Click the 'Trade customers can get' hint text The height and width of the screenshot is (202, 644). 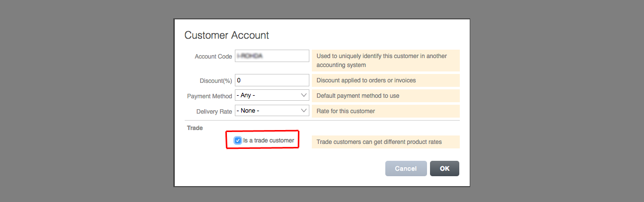coord(379,142)
